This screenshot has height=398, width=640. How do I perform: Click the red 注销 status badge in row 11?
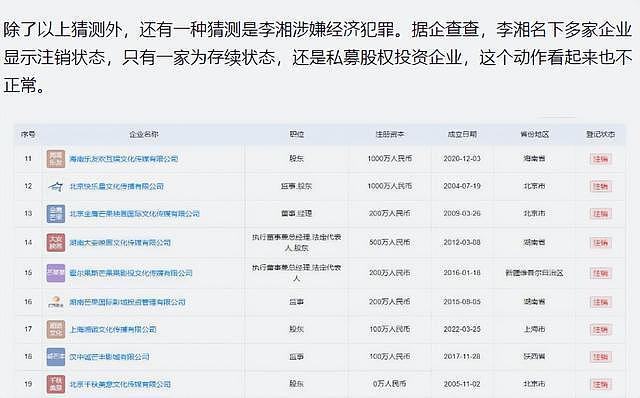(600, 159)
